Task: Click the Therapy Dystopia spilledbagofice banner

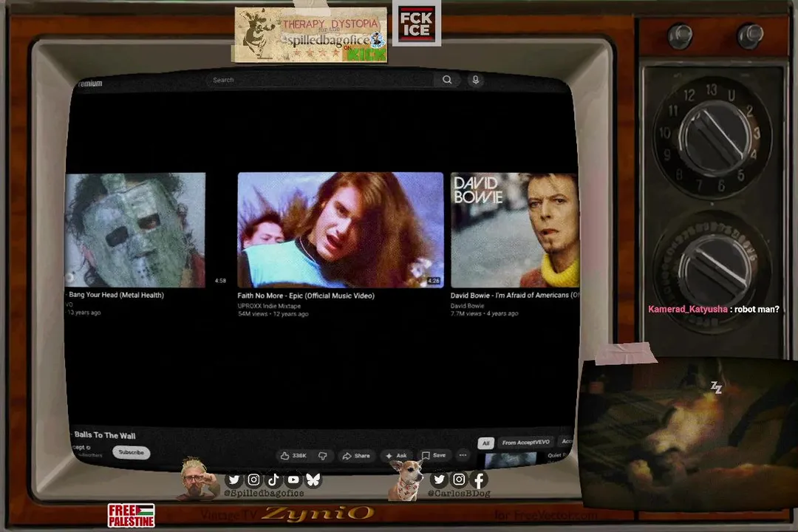Action: click(310, 34)
